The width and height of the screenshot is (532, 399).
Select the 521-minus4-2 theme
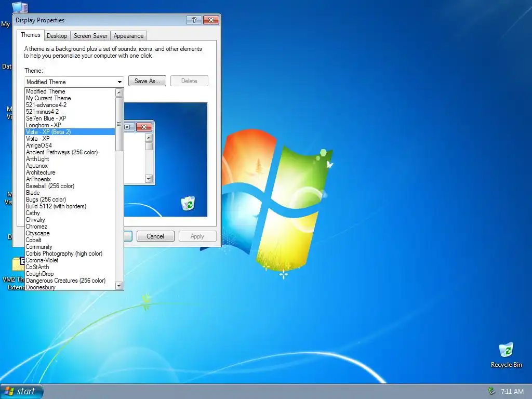(70, 112)
